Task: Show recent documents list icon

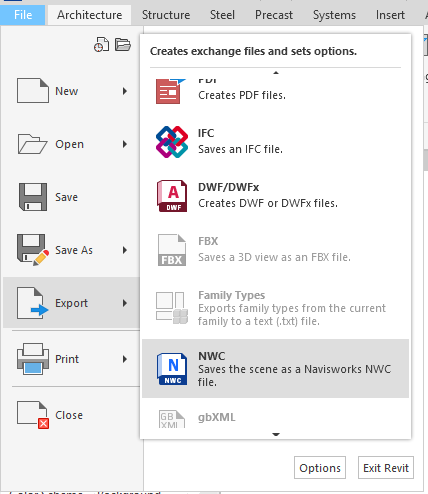Action: pyautogui.click(x=101, y=45)
